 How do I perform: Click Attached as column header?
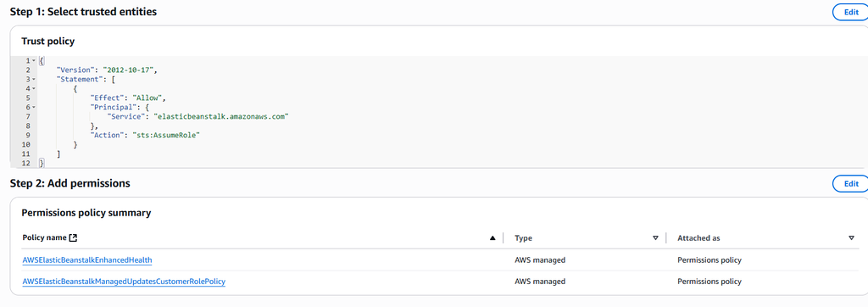698,237
